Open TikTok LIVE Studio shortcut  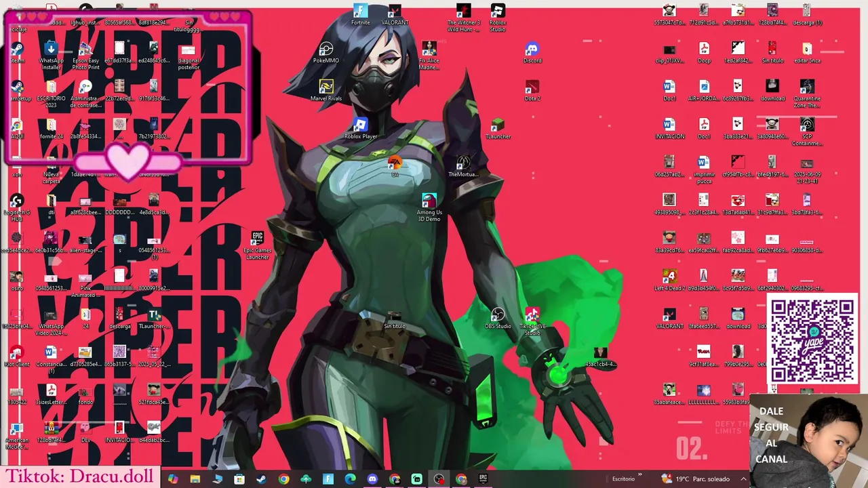[532, 321]
